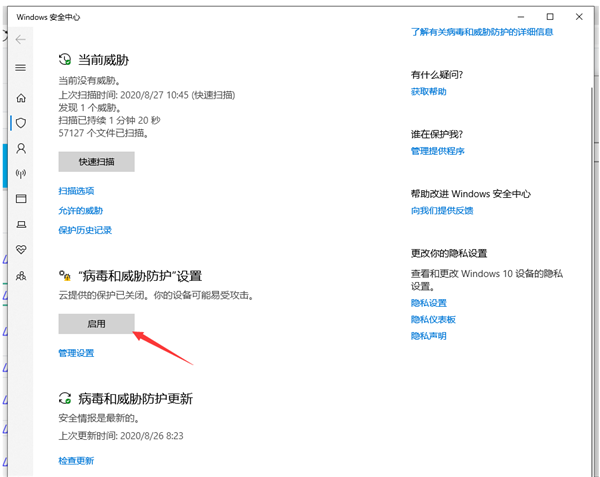
Task: Open firewall and network protection icon
Action: coord(21,173)
